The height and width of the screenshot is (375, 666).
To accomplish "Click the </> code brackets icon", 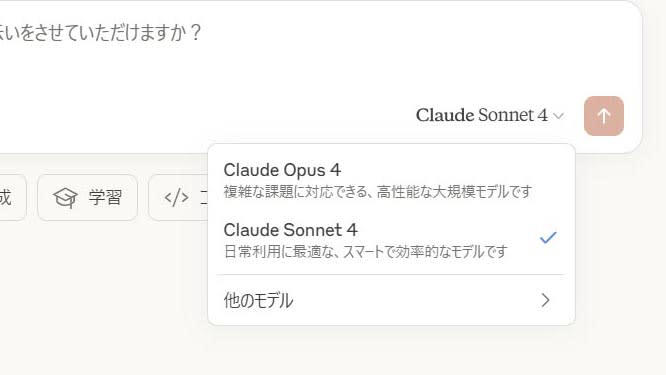I will click(176, 198).
